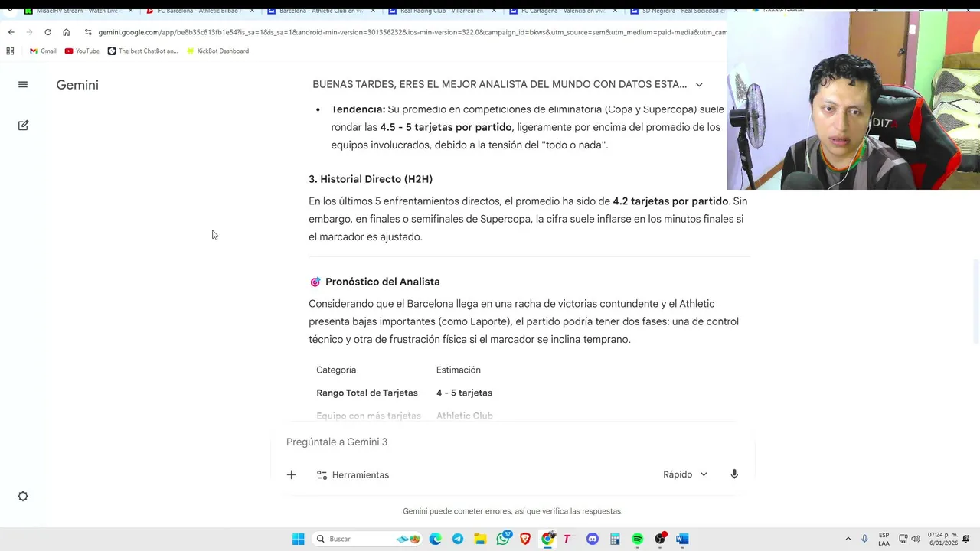Open Spotify from the taskbar
The height and width of the screenshot is (551, 980).
[637, 539]
